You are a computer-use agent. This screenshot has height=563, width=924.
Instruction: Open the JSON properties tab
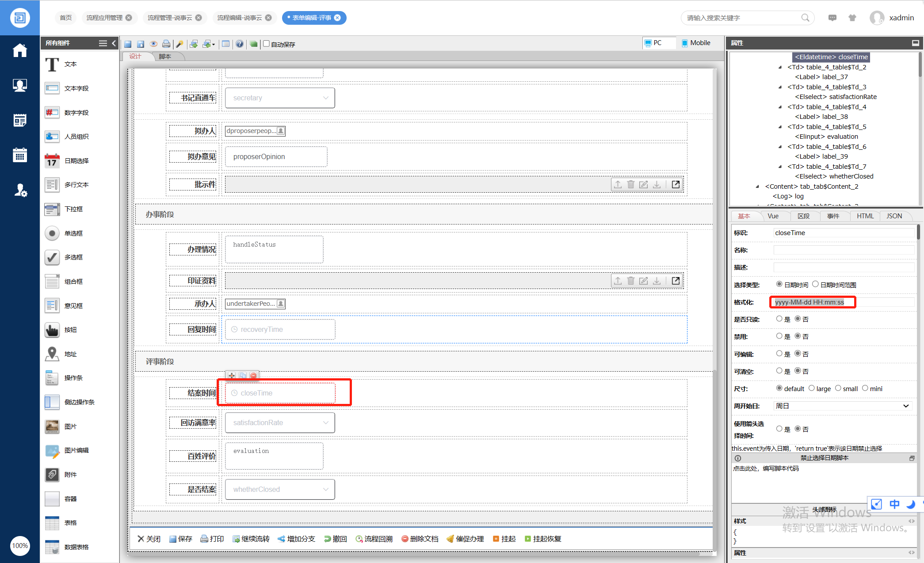[894, 216]
